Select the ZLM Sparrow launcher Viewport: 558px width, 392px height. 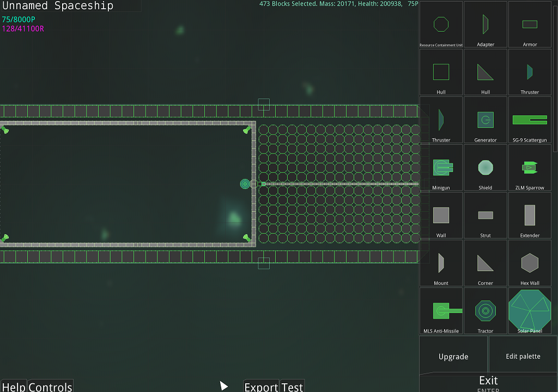click(530, 168)
